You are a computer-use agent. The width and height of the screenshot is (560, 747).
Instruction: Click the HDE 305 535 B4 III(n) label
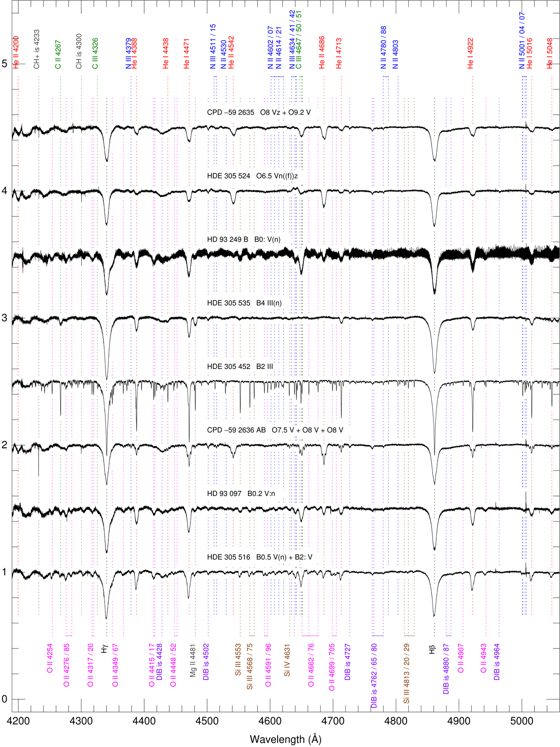point(245,303)
